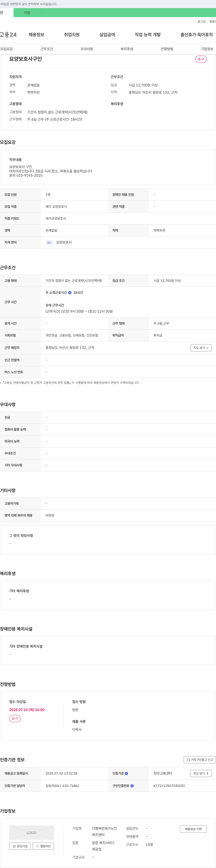
Task: Open the 고용24 home logo
Action: tap(8, 34)
